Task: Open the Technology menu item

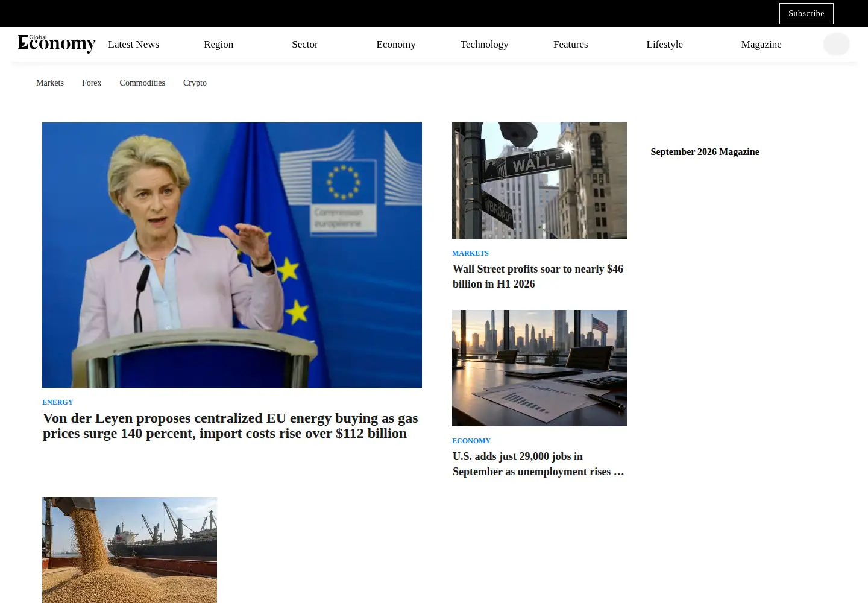Action: pos(484,44)
